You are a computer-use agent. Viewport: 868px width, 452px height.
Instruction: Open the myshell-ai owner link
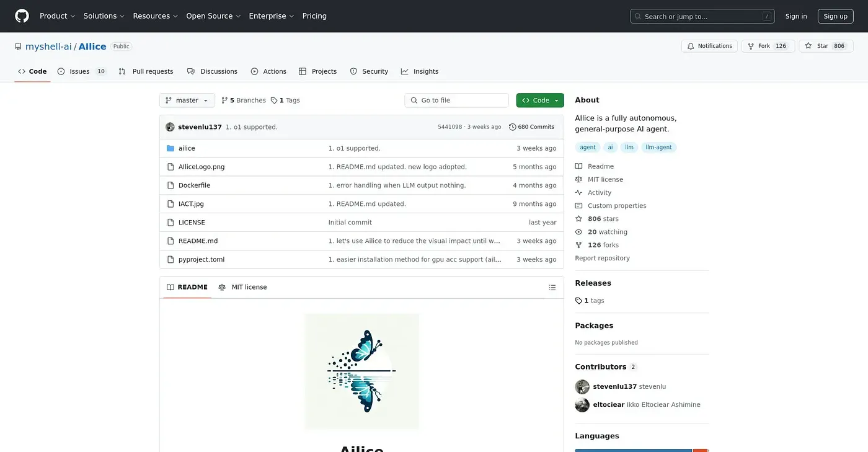point(48,47)
